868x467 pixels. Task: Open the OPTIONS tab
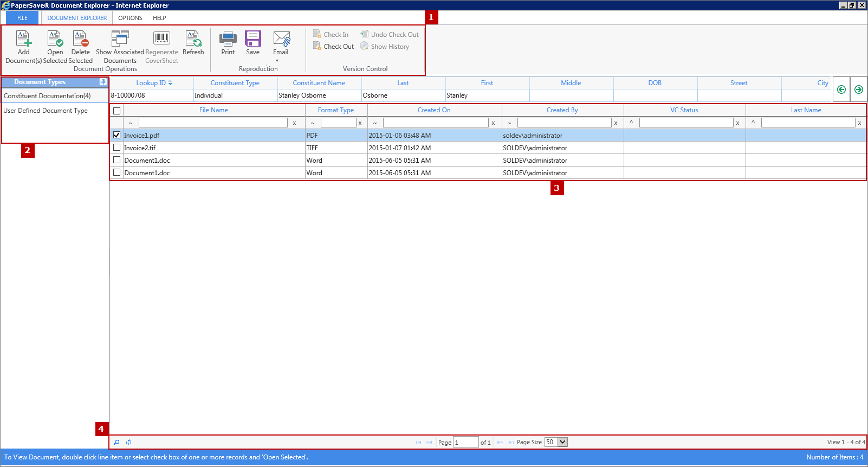[x=130, y=18]
